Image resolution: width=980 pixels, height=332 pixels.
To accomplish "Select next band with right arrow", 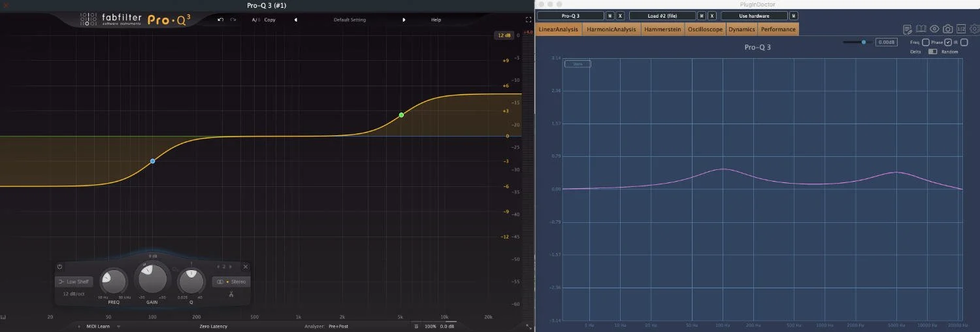I will tap(230, 267).
